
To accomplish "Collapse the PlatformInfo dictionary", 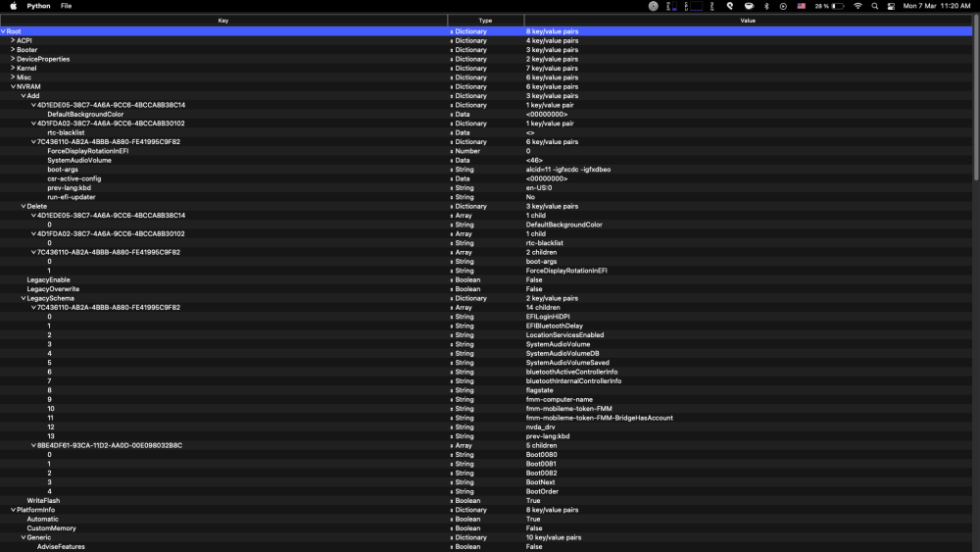I will click(x=13, y=510).
